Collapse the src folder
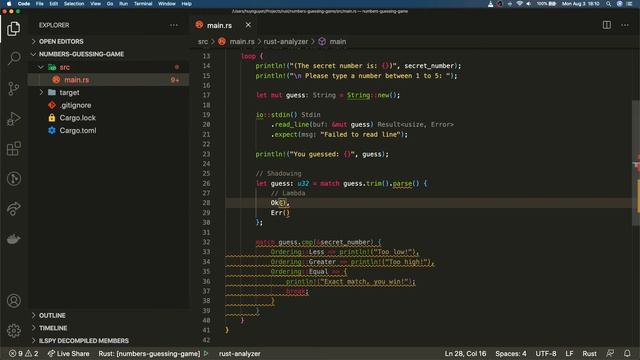 pos(64,67)
